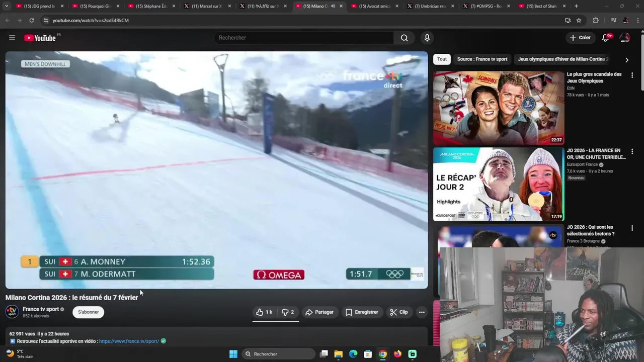
Task: Filter by 'Source : France tv sport' chip
Action: [x=482, y=59]
